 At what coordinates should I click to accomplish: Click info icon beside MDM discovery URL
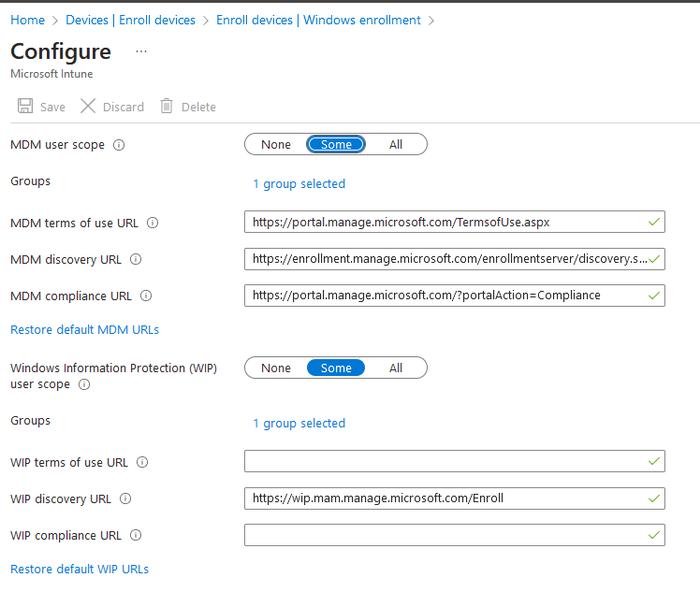[136, 259]
